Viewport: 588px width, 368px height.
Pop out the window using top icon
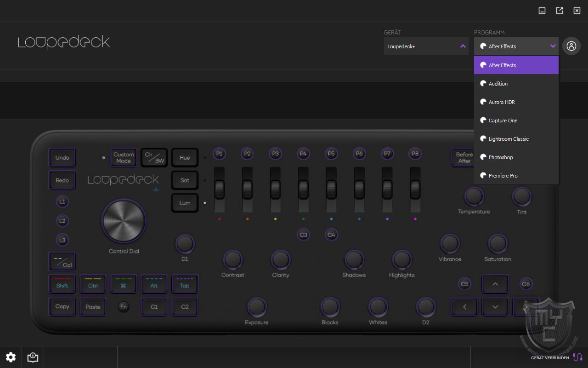pos(560,11)
